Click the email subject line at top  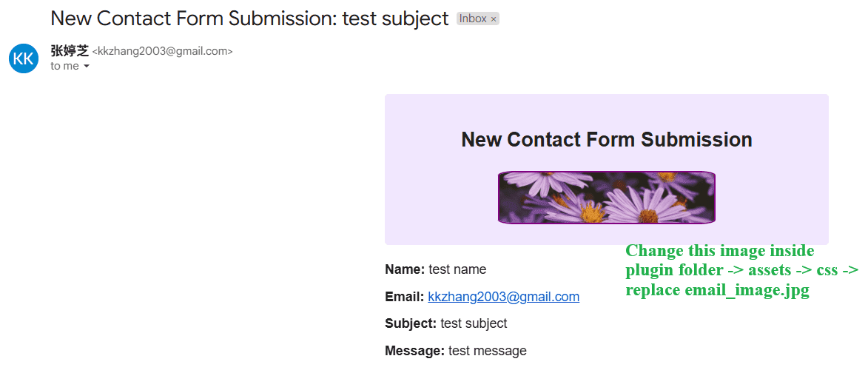pyautogui.click(x=249, y=19)
